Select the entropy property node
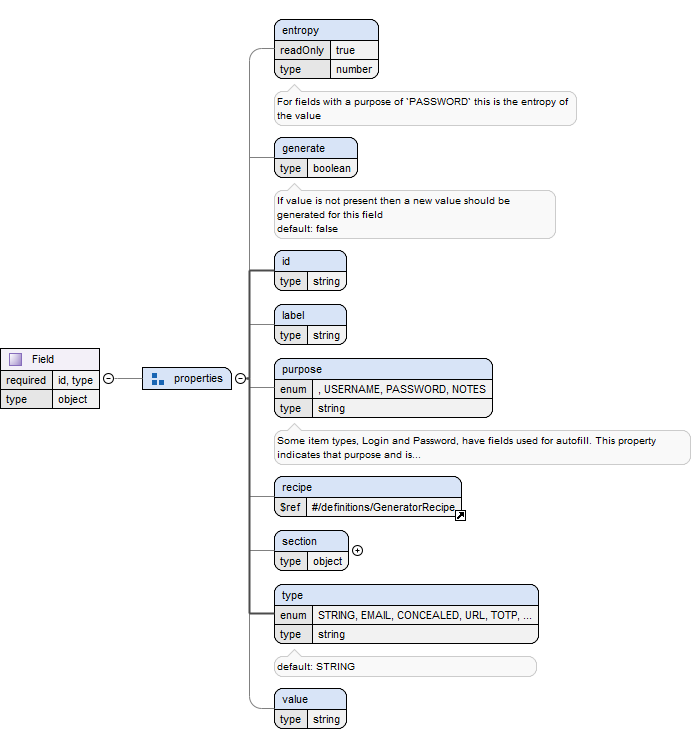The height and width of the screenshot is (734, 698). pyautogui.click(x=326, y=30)
